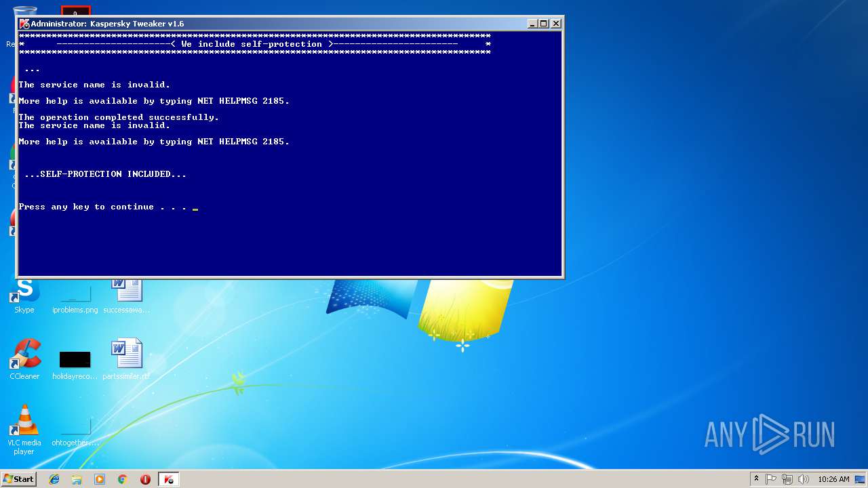868x488 pixels.
Task: Click the Show desktop button
Action: tap(861, 479)
